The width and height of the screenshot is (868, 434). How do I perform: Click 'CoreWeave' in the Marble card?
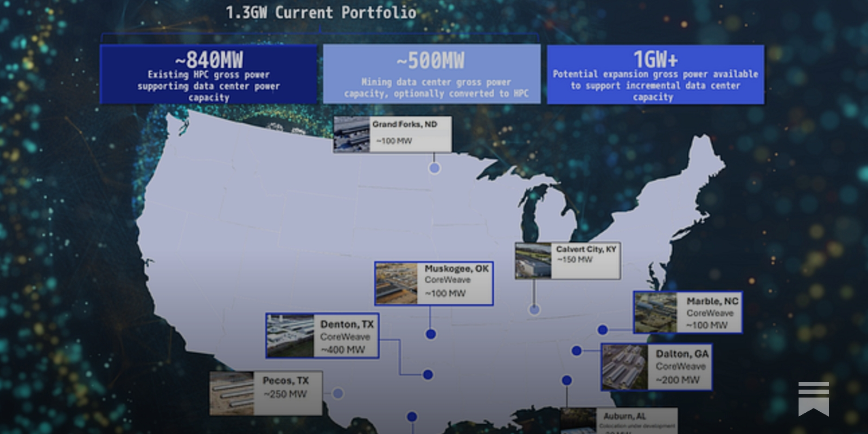(x=710, y=313)
